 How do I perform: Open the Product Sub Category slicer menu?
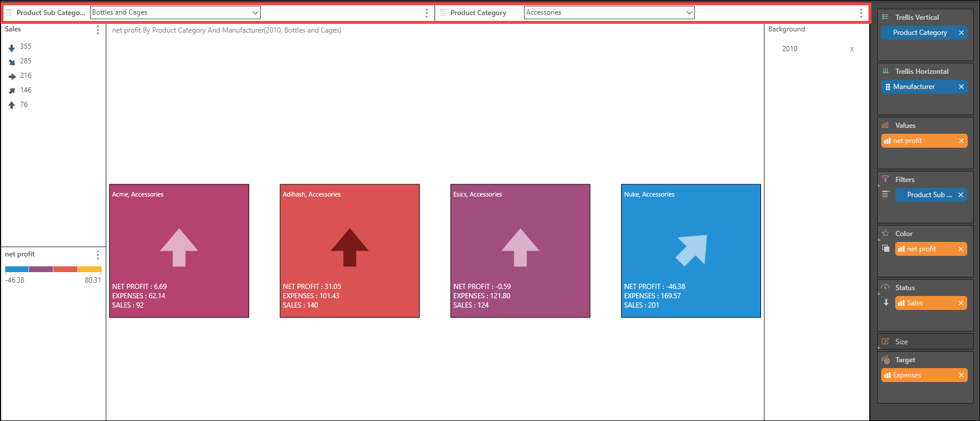tap(426, 13)
